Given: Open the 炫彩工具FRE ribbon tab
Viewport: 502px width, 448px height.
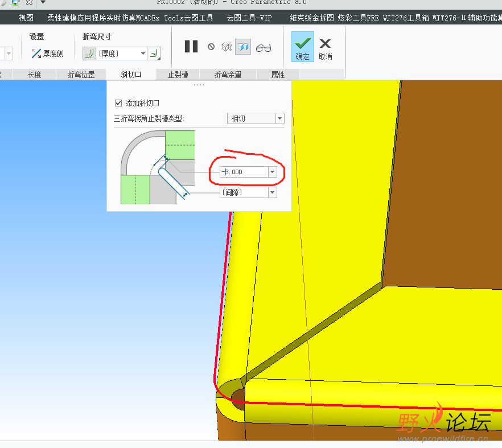Looking at the screenshot, I should tap(358, 18).
